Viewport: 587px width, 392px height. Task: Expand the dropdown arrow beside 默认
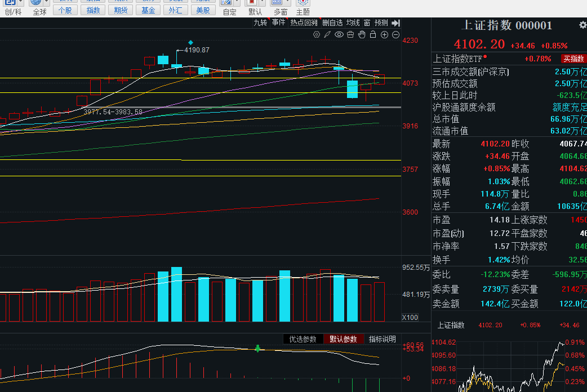click(x=263, y=2)
